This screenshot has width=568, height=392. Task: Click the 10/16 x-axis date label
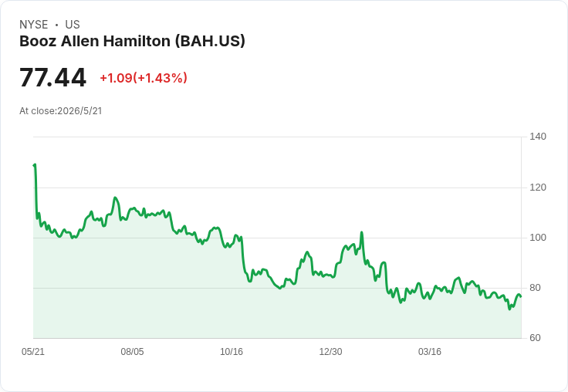tap(232, 352)
